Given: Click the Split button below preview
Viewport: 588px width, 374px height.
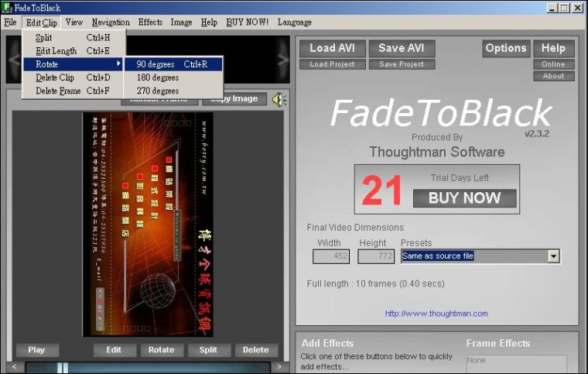Looking at the screenshot, I should tap(208, 350).
